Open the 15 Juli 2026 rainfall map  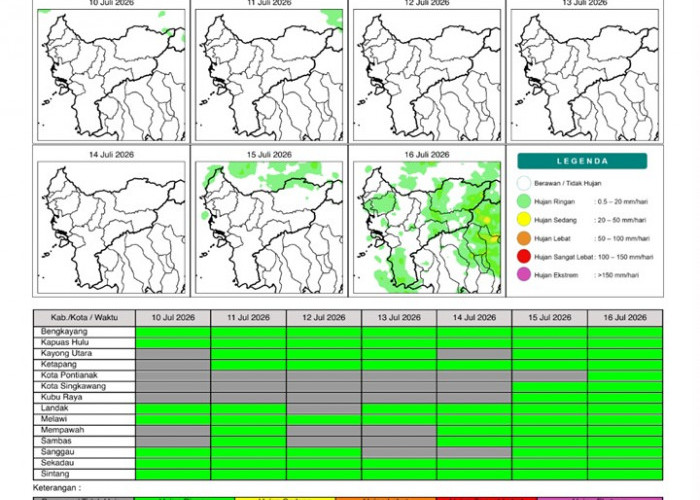coord(269,227)
